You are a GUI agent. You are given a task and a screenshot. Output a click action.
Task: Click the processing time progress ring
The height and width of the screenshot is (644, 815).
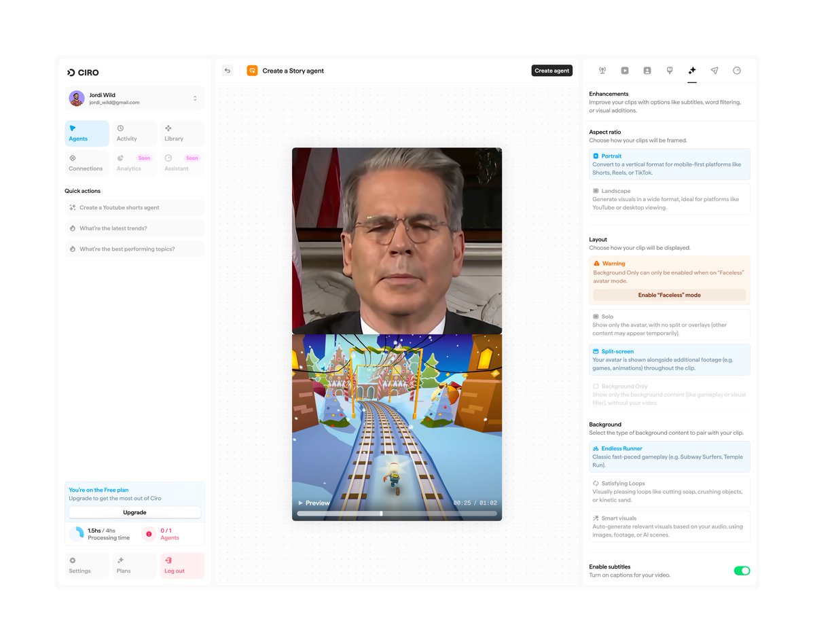click(x=77, y=534)
